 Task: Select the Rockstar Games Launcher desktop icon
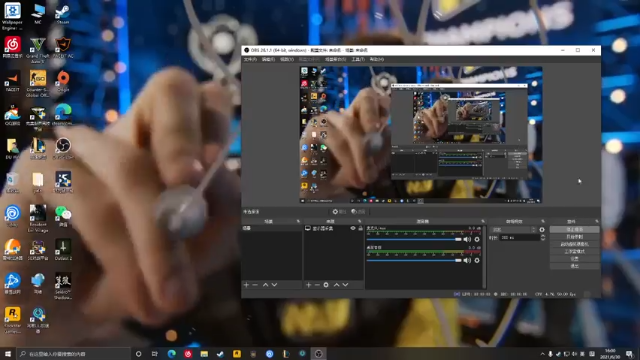(12, 320)
